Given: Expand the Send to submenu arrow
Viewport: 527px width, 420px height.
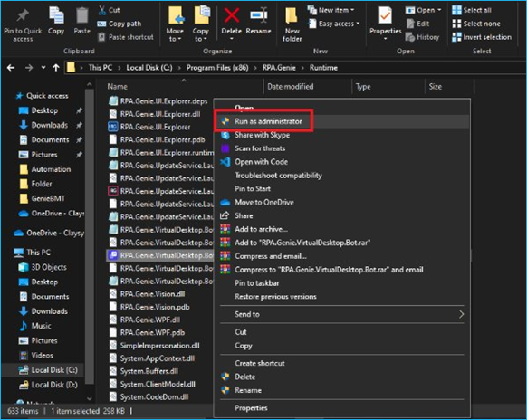Looking at the screenshot, I should coord(461,314).
